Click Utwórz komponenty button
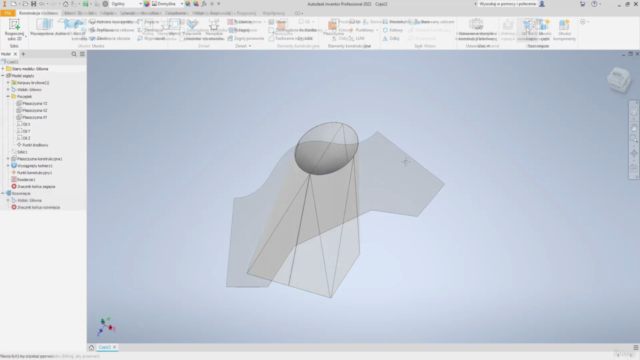640x360 pixels. click(x=564, y=30)
